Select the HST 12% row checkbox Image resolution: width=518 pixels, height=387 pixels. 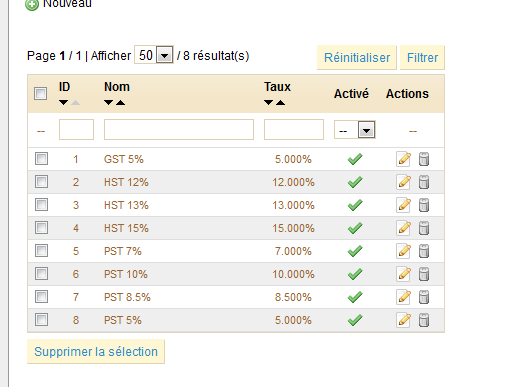[41, 182]
